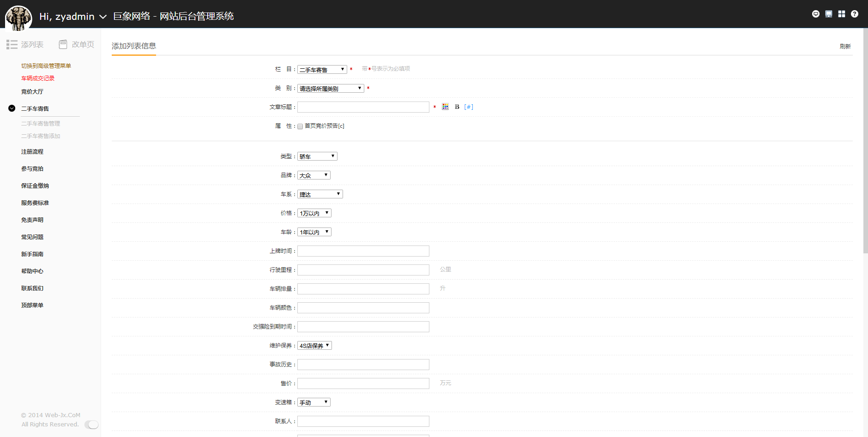Click the monitor icon in header
This screenshot has height=437, width=868.
coord(829,14)
